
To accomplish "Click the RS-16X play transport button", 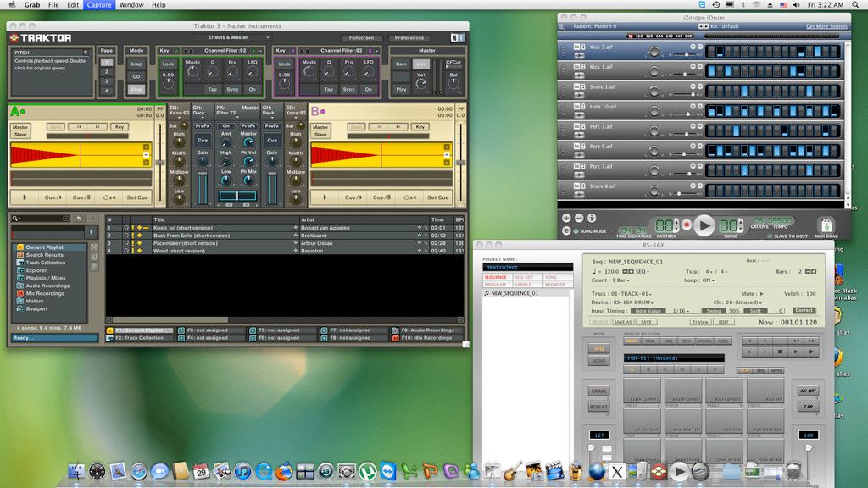I will tap(796, 352).
